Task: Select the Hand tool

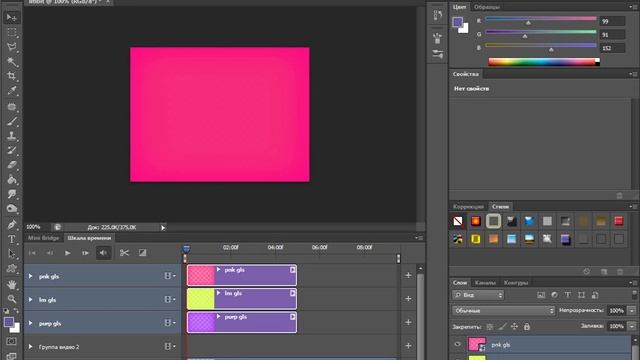Action: pyautogui.click(x=11, y=284)
